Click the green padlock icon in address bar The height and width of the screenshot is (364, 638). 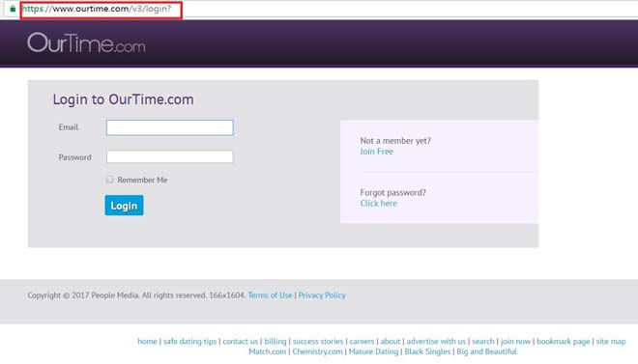(x=13, y=9)
